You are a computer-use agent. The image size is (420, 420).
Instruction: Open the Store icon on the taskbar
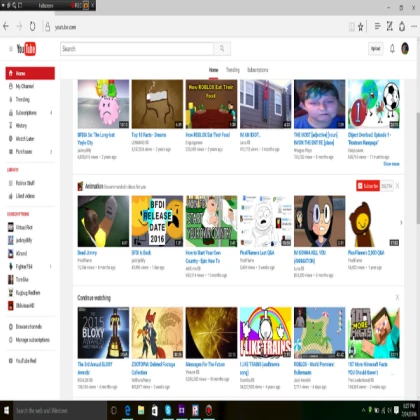[x=155, y=411]
